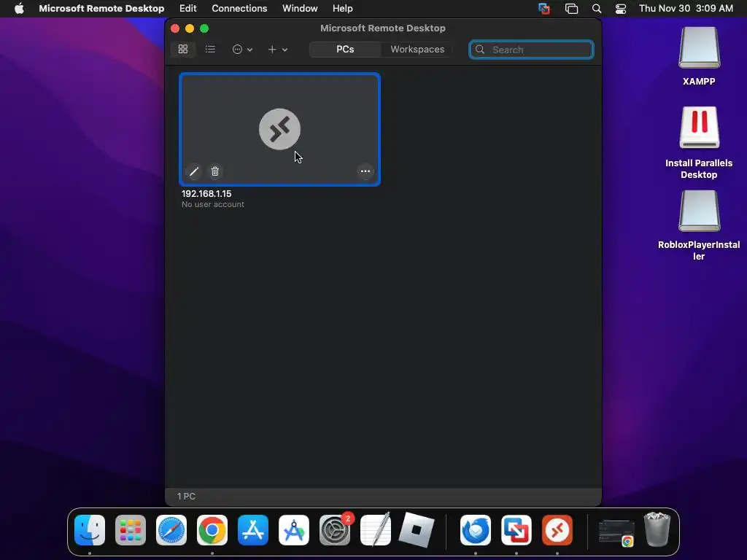Screen dimensions: 747x560
Task: Maximize the Remote Desktop window with green button
Action: tap(204, 28)
